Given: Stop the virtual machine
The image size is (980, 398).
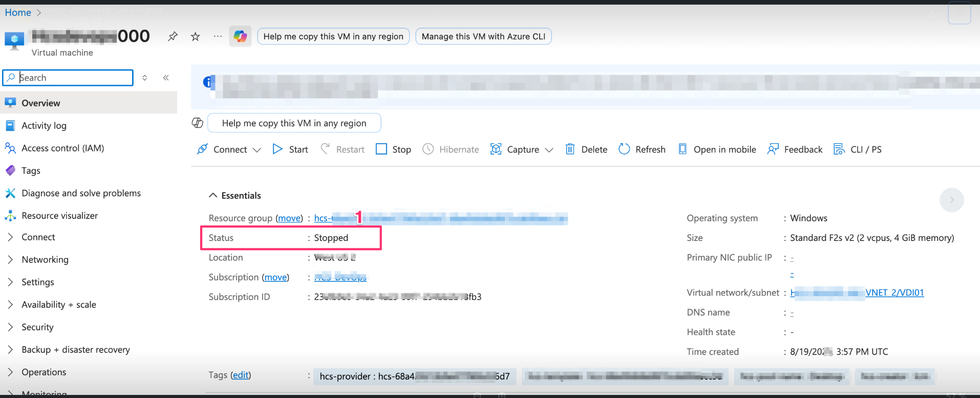Looking at the screenshot, I should [393, 149].
